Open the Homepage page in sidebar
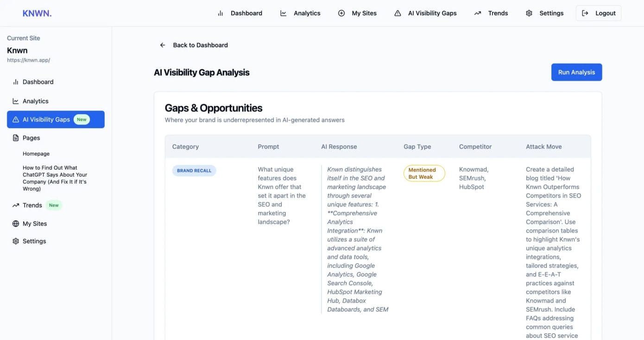Screen dimensions: 644x340 [36, 154]
